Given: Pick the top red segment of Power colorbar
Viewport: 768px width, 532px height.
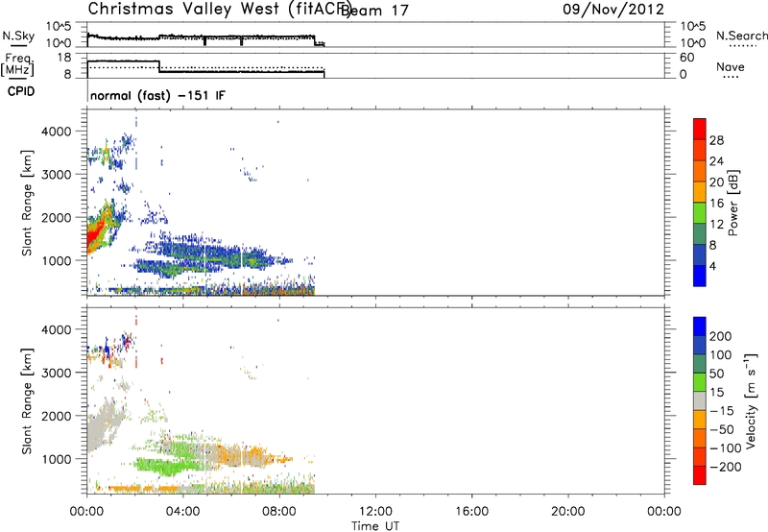Looking at the screenshot, I should click(x=700, y=129).
